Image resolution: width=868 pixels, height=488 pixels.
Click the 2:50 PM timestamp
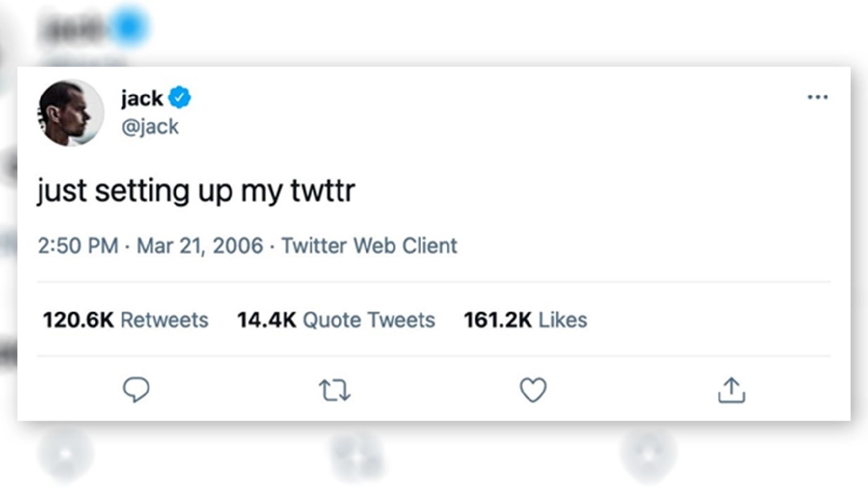tap(77, 246)
